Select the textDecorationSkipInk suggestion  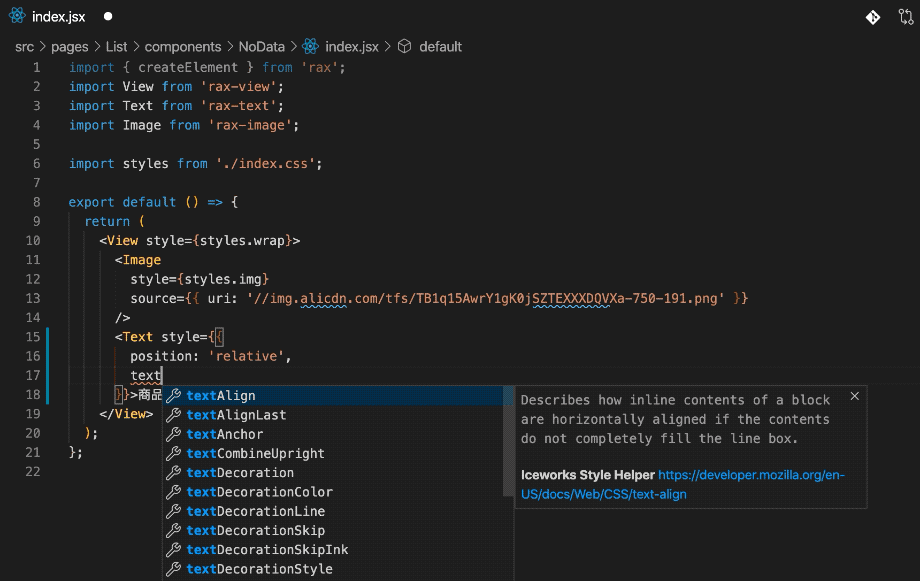tap(333, 550)
